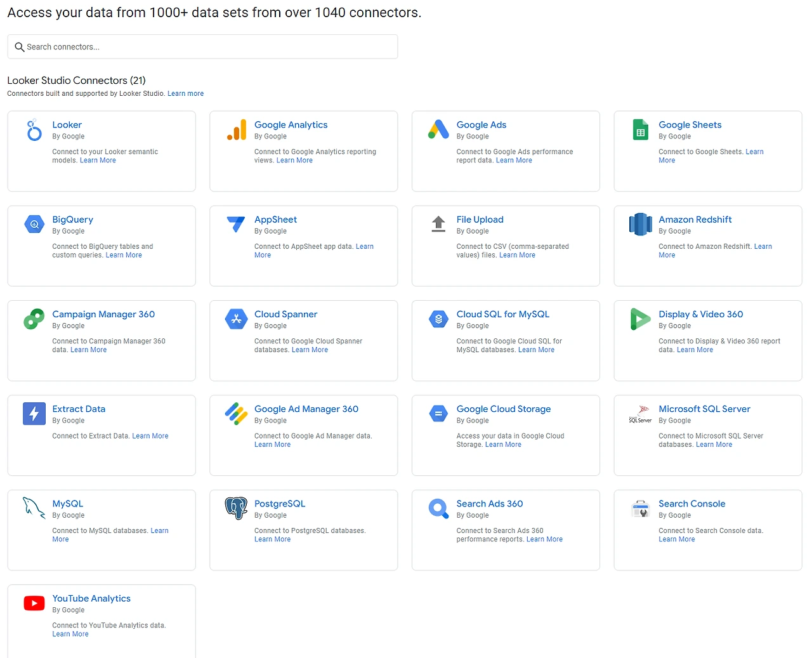Viewport: 812px width, 658px height.
Task: Click the Extract Data lightning icon
Action: 34,414
